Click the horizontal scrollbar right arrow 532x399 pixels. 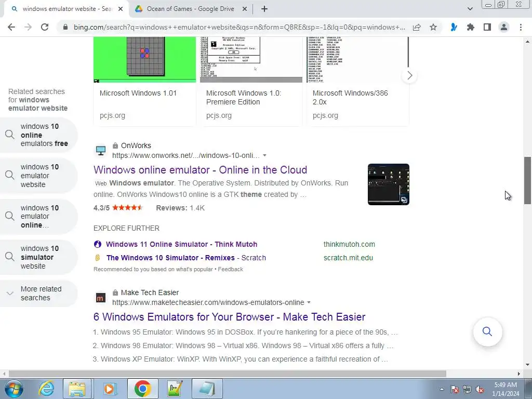[519, 374]
